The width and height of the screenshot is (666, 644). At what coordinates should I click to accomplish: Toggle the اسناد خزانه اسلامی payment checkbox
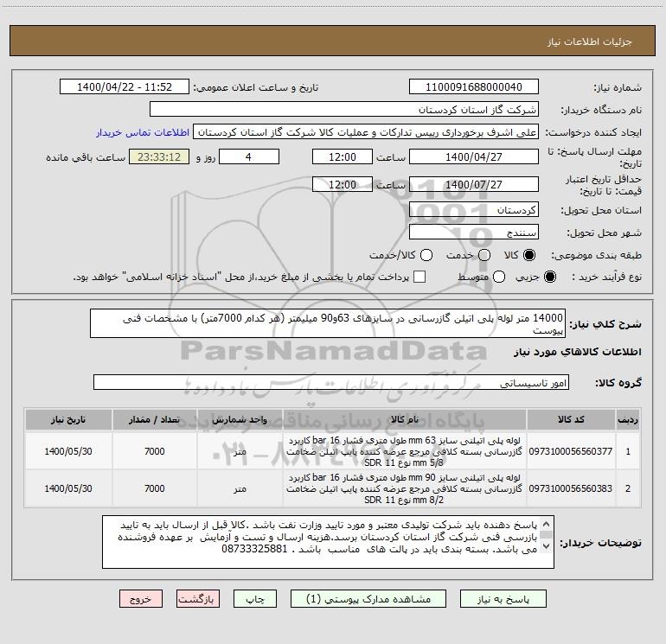coord(419,277)
